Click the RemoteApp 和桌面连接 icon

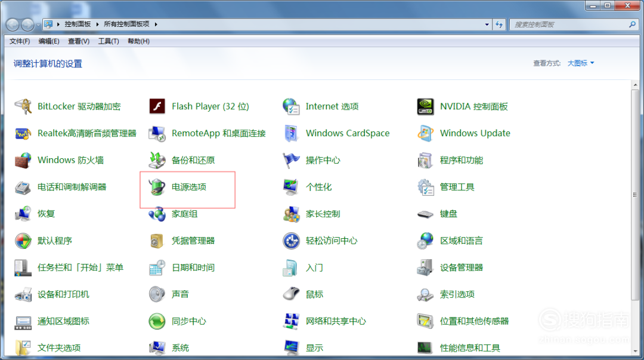tap(157, 133)
